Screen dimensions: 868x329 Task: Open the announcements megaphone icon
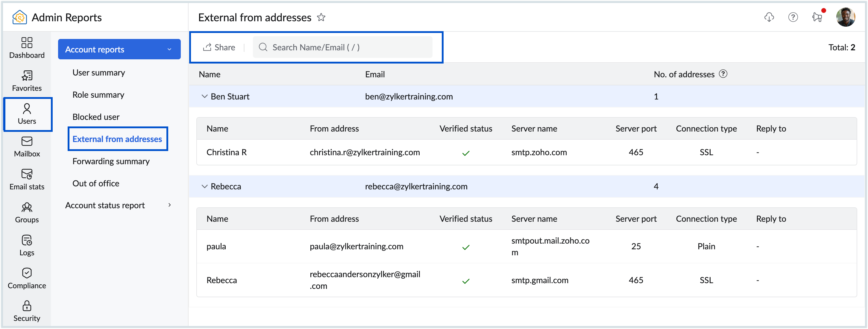pyautogui.click(x=817, y=17)
